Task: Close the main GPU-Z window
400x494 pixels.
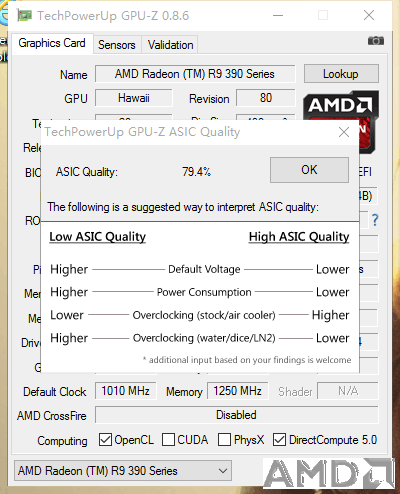Action: (x=369, y=15)
